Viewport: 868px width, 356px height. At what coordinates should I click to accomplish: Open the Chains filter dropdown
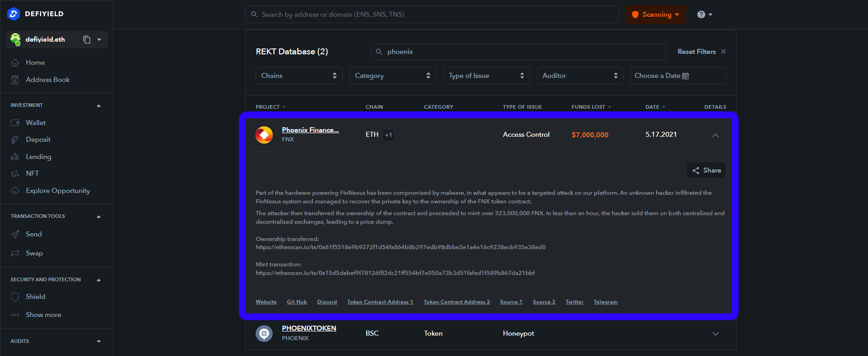point(299,76)
